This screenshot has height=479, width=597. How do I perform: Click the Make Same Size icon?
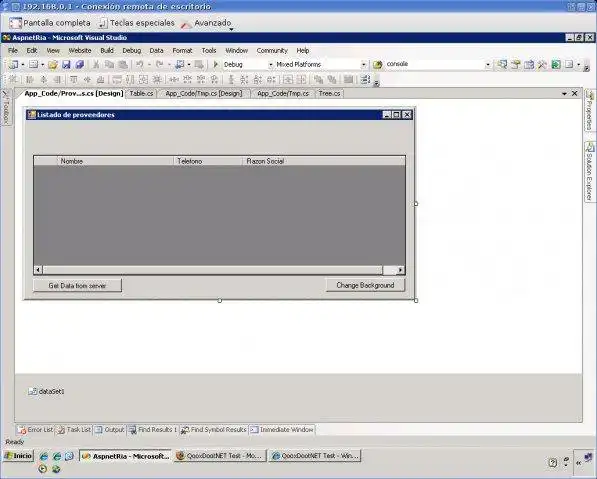pos(143,80)
